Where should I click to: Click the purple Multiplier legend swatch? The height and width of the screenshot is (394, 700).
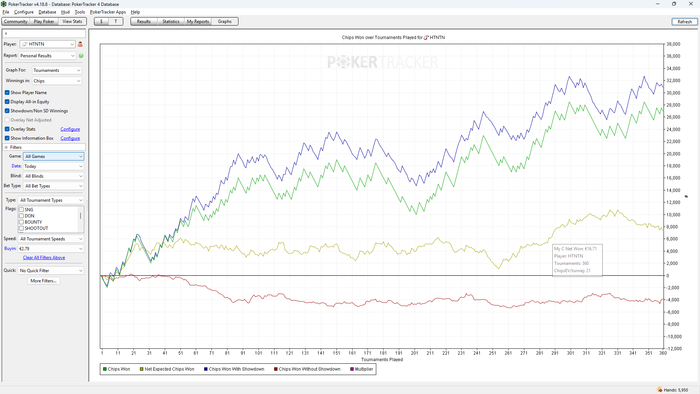(x=352, y=369)
